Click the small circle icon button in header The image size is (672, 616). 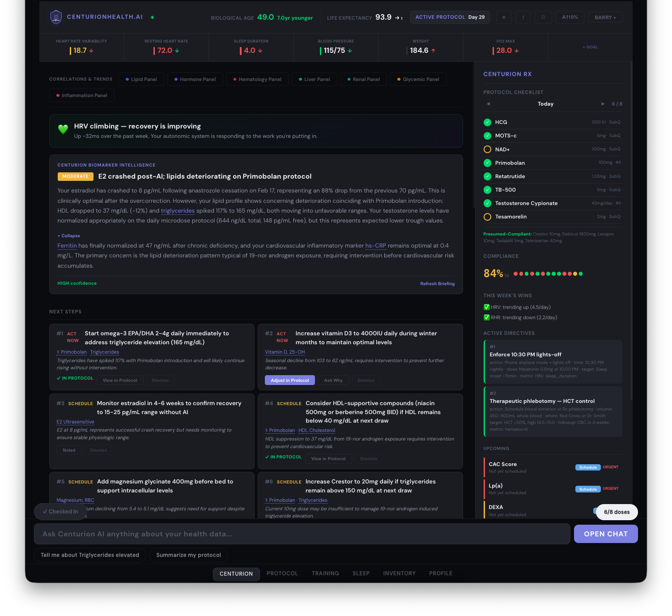[504, 17]
